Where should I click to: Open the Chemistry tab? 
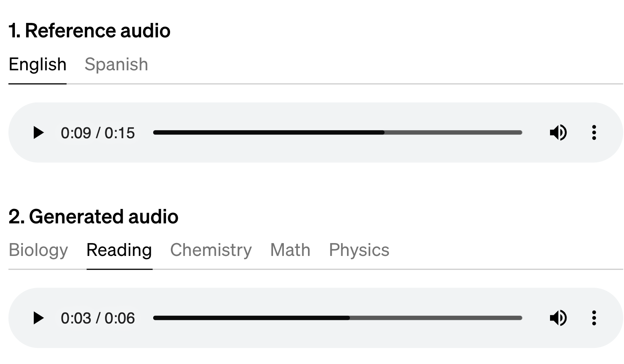(x=211, y=250)
